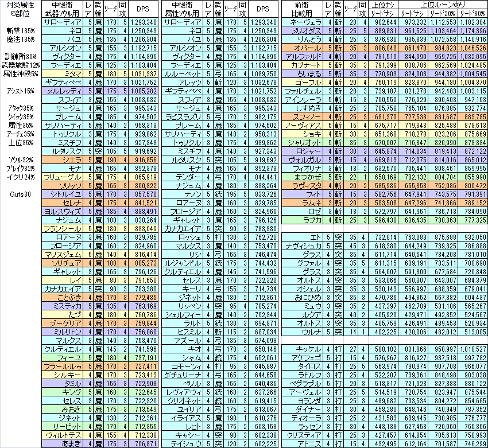Click the テイシュウ name cell
The image size is (488, 448).
pyautogui.click(x=183, y=444)
